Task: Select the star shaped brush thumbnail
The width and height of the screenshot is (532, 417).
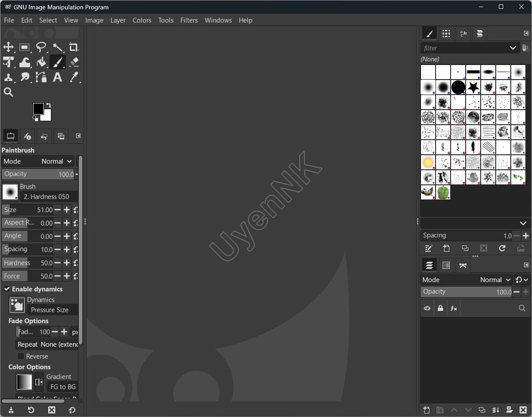Action: (x=473, y=87)
